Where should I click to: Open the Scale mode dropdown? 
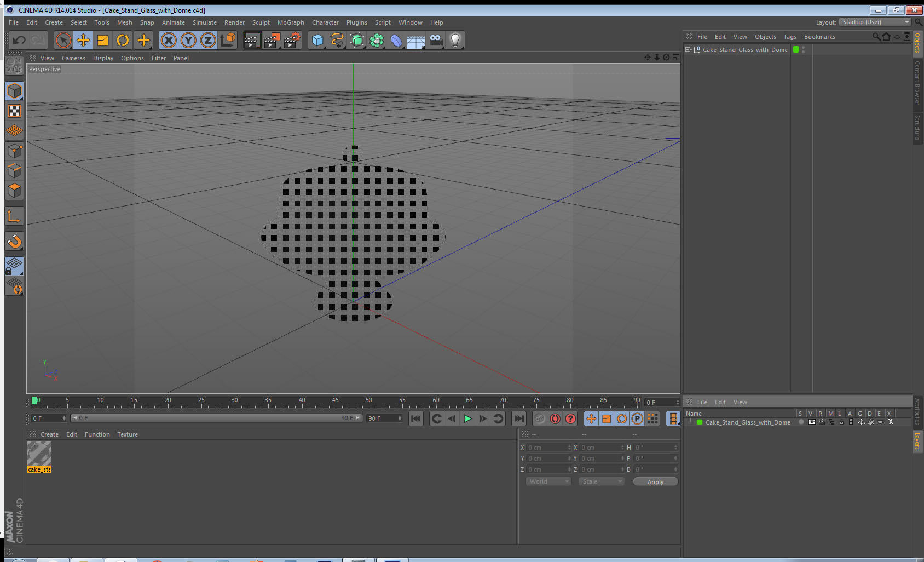pos(602,481)
